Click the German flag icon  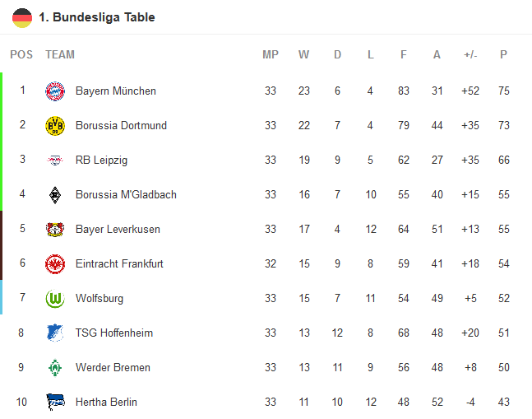point(22,17)
